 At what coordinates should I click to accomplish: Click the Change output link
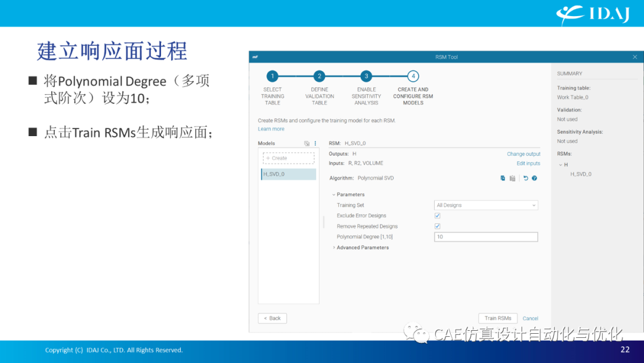click(x=524, y=154)
